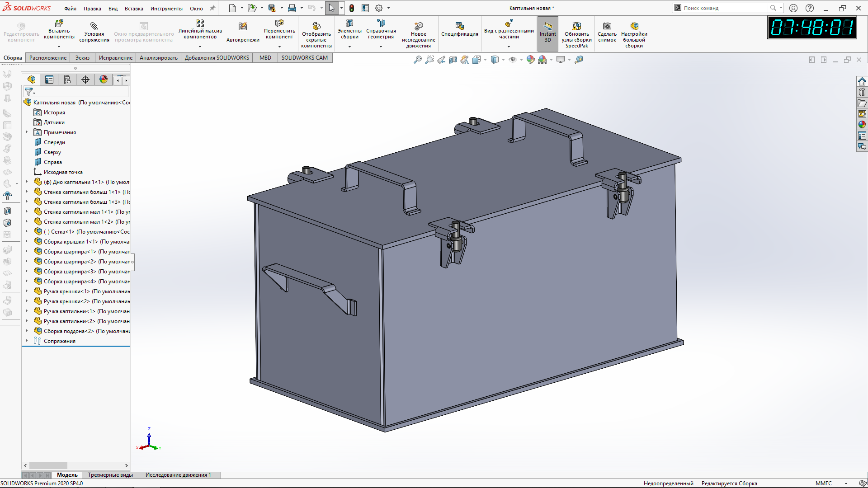Viewport: 868px width, 488px height.
Task: Click Редактируется Сборка status text
Action: (729, 483)
